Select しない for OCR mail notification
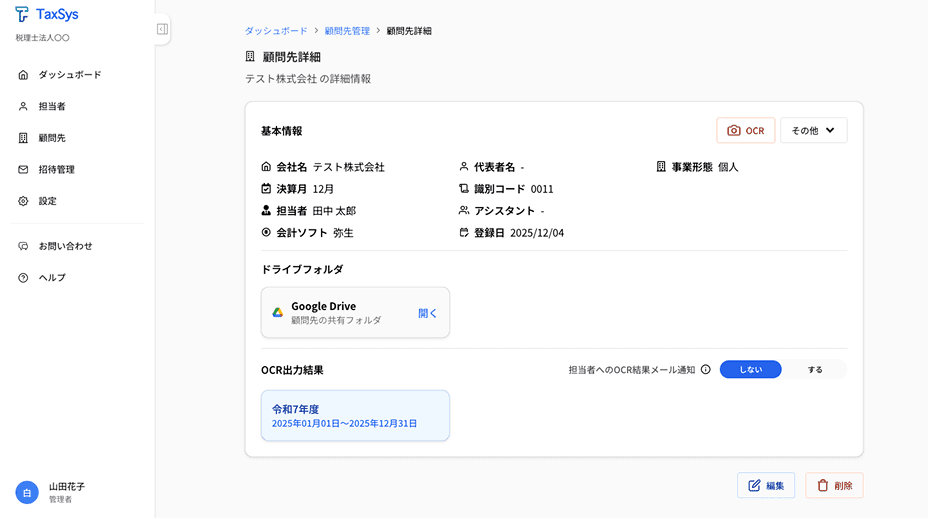 coord(750,369)
